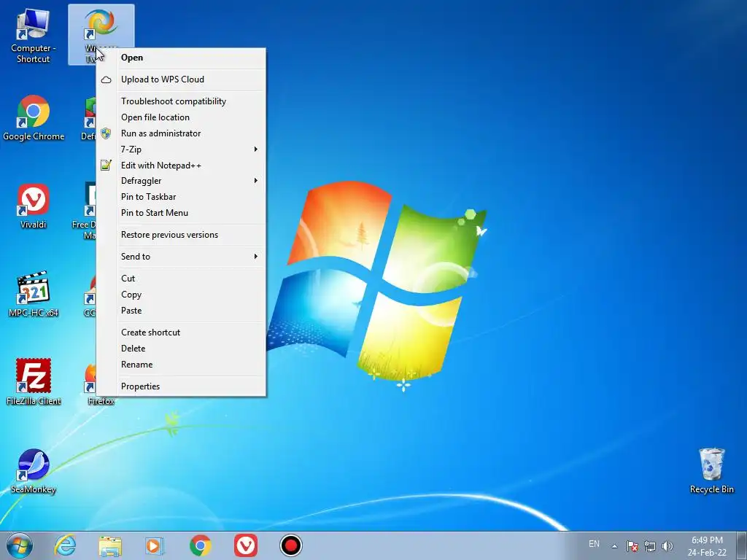Select the Firefox desktop icon
This screenshot has width=747, height=560.
[101, 401]
